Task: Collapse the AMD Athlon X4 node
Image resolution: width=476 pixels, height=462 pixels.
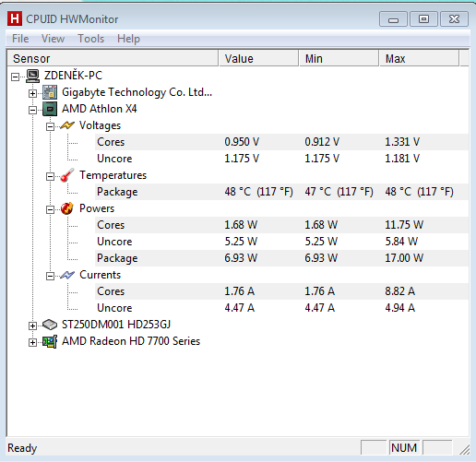Action: (x=32, y=110)
